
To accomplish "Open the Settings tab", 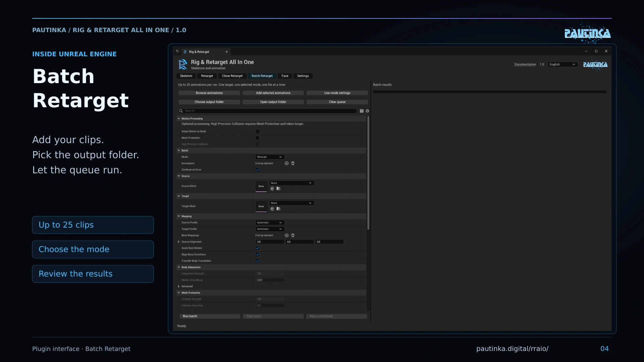I will click(303, 76).
